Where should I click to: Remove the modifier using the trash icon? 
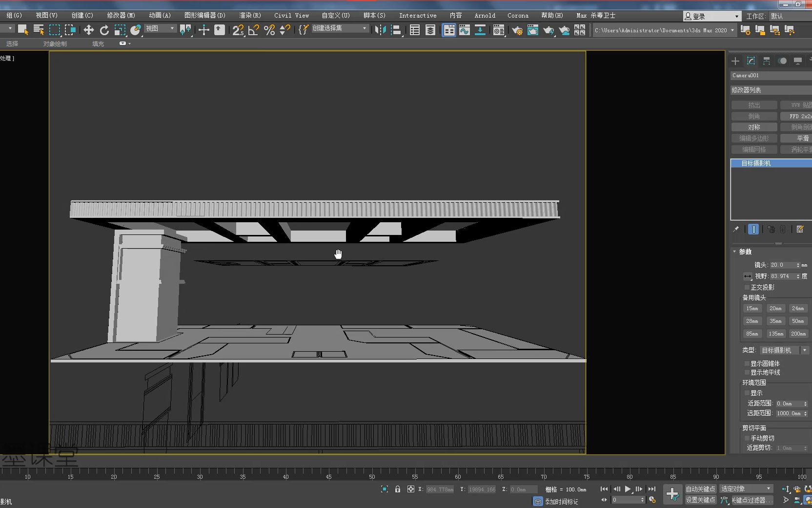[x=782, y=230]
